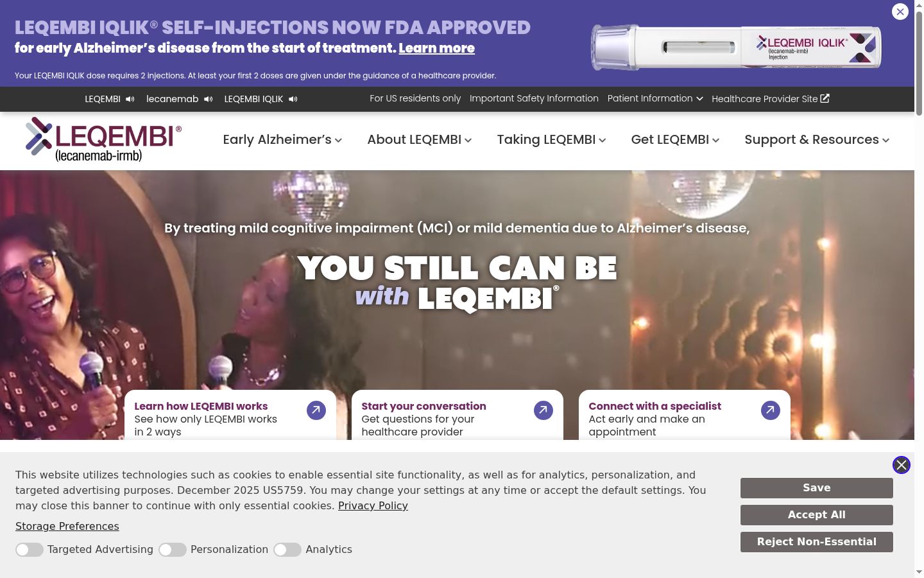The width and height of the screenshot is (924, 578).
Task: Open the Early Alzheimer's menu
Action: pyautogui.click(x=282, y=140)
